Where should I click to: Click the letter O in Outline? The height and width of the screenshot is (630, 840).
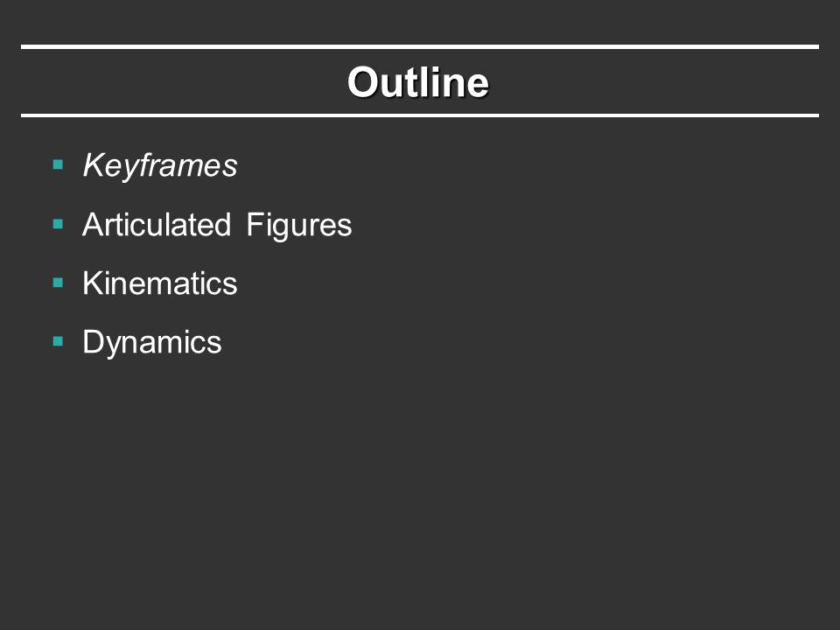pyautogui.click(x=364, y=82)
